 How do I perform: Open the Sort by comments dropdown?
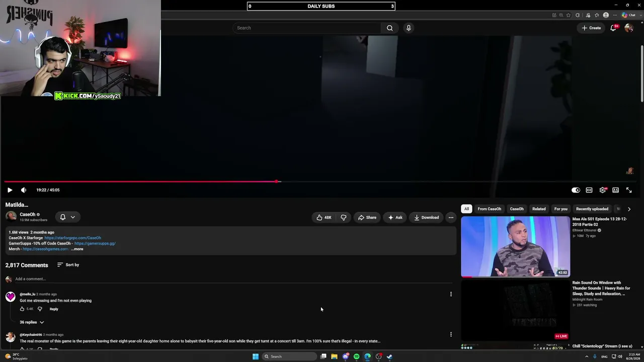[x=68, y=265]
